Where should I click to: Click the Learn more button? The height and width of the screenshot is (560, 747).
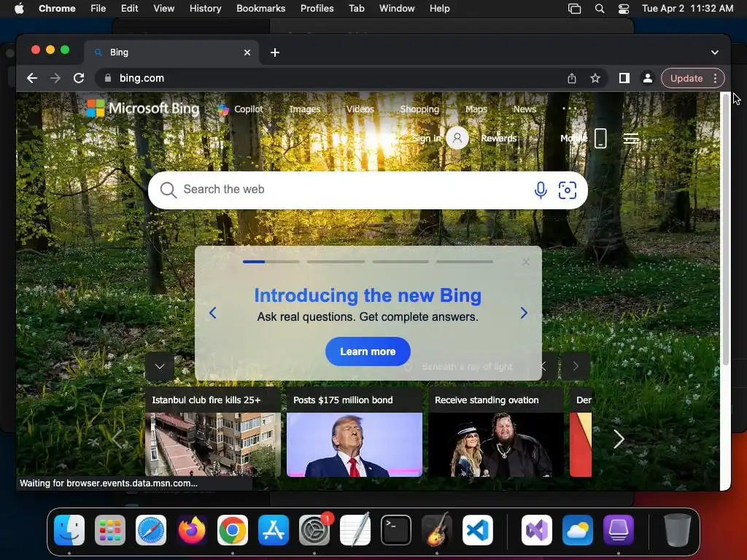368,351
